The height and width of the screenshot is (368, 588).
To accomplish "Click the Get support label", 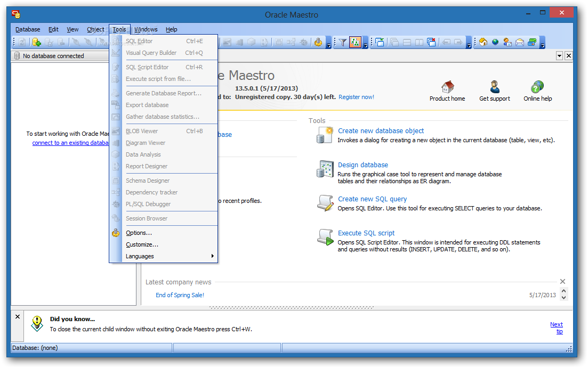I will pyautogui.click(x=495, y=99).
